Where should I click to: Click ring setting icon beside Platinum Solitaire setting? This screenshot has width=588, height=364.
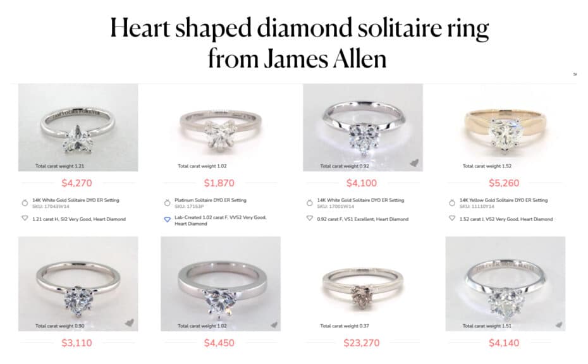click(167, 203)
